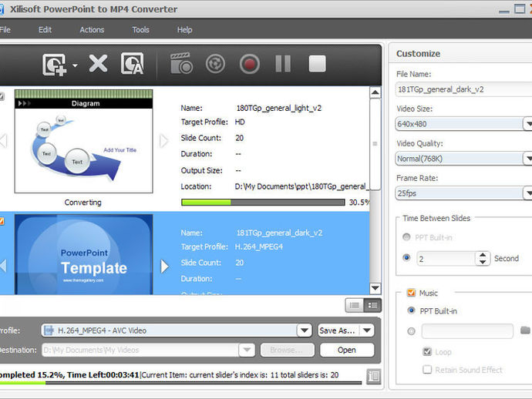
Task: Open the Tools menu
Action: [x=140, y=30]
